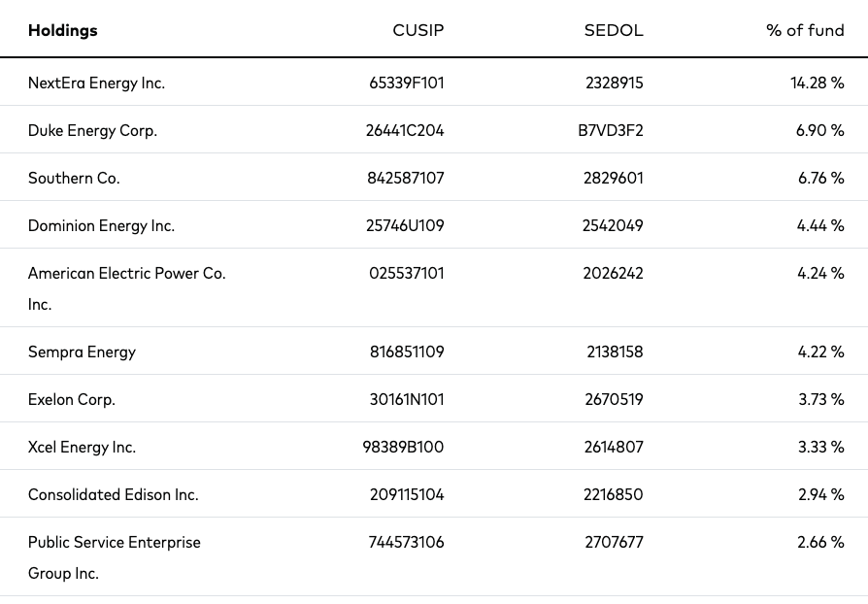Viewport: 868px width, 604px height.
Task: Click SEDOL value B7VD3F2
Action: pos(611,131)
